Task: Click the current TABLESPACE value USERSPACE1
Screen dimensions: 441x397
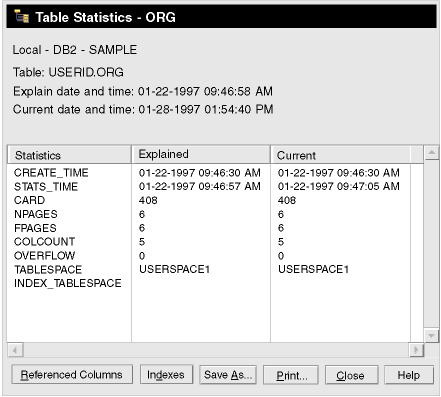Action: point(313,269)
